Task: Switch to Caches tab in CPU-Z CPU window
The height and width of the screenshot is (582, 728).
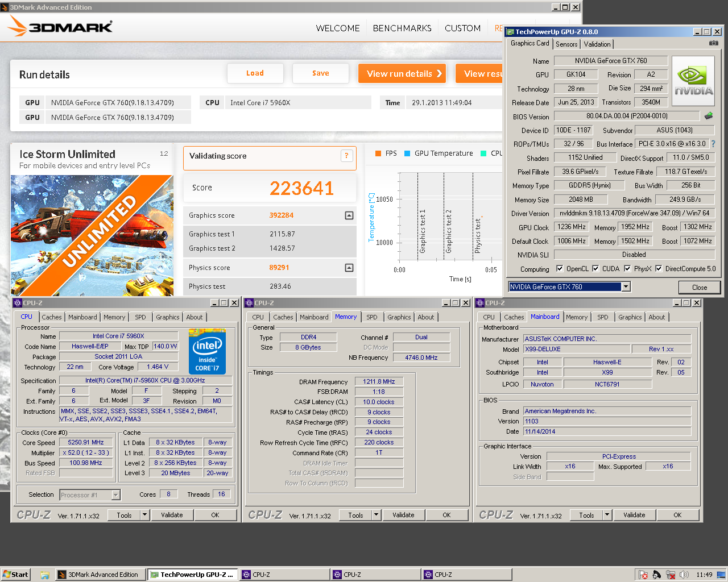Action: coord(52,317)
